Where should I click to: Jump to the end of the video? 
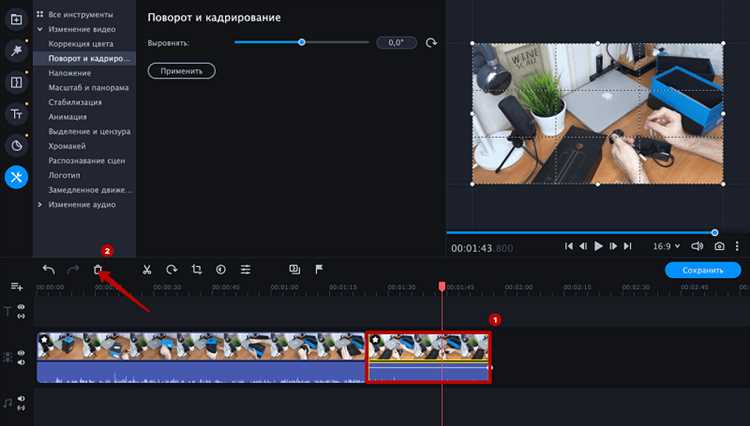(x=628, y=246)
